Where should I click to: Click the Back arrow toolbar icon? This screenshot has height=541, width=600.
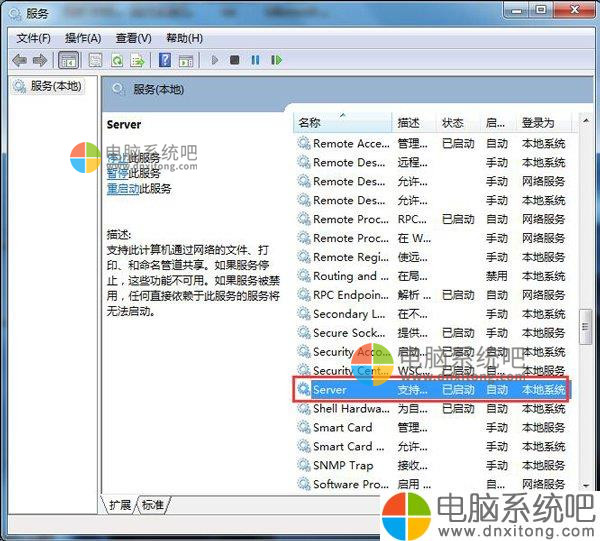click(x=19, y=60)
